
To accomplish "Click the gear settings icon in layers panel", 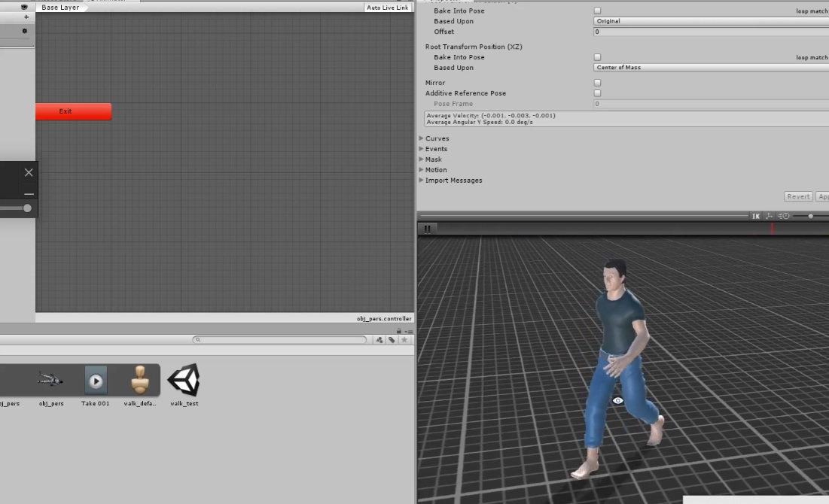I will [x=24, y=31].
